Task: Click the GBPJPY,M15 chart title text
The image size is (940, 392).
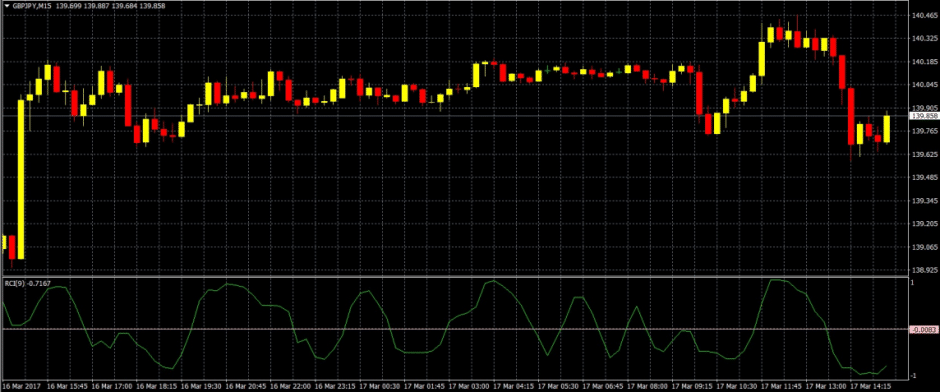Action: click(32, 5)
